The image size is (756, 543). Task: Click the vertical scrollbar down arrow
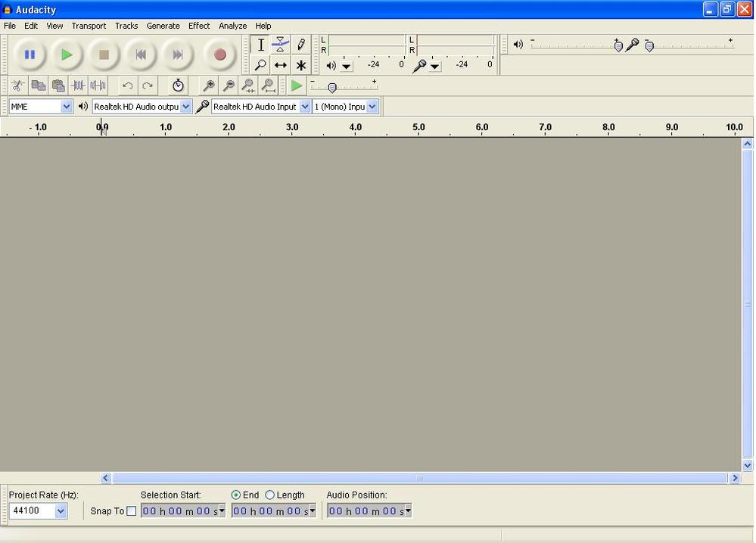[748, 465]
